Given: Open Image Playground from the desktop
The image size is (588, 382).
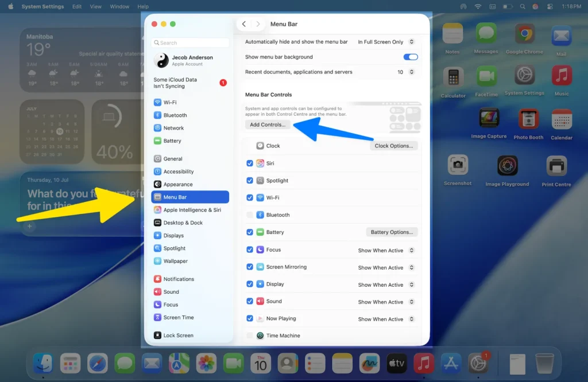Looking at the screenshot, I should pyautogui.click(x=508, y=166).
